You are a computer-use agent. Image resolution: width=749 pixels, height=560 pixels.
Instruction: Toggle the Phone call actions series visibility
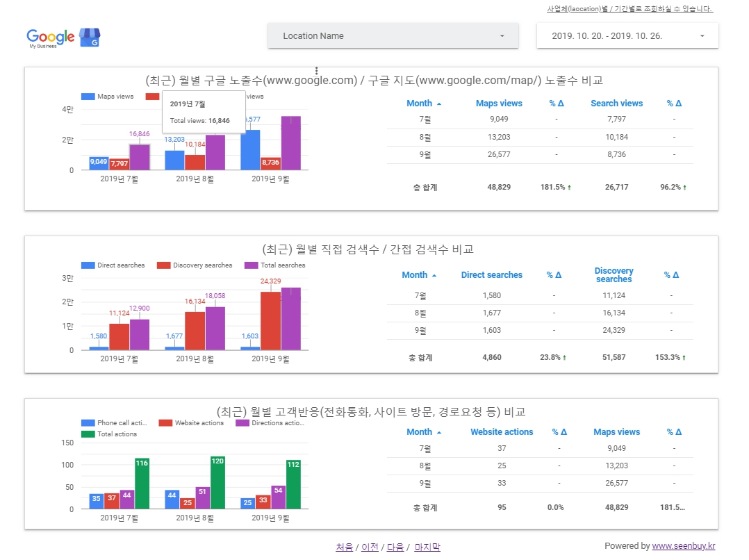click(88, 422)
